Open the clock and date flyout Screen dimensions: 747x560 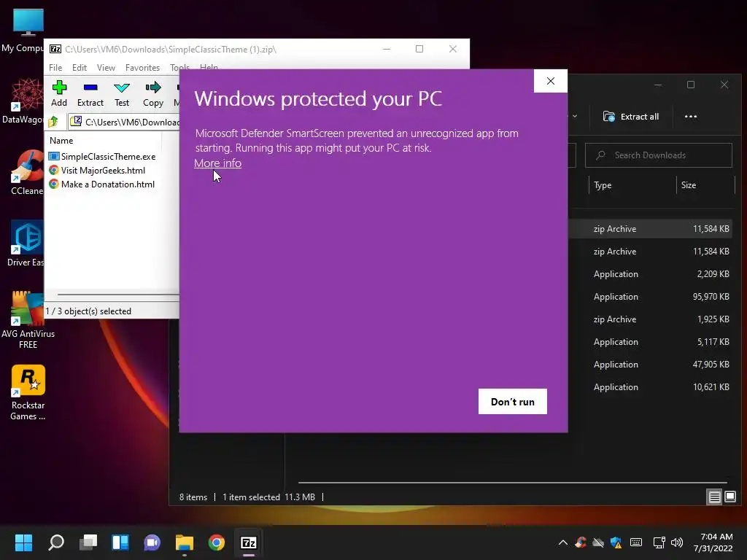(x=713, y=542)
